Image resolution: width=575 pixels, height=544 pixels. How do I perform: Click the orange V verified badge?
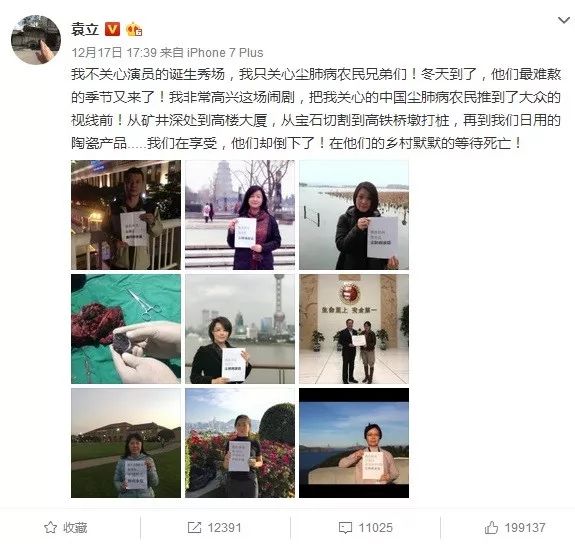[x=113, y=29]
